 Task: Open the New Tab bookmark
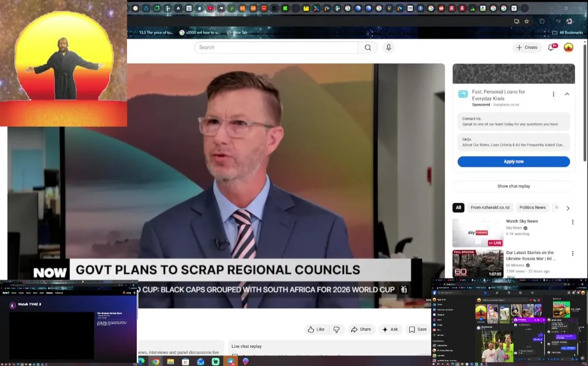coord(237,33)
